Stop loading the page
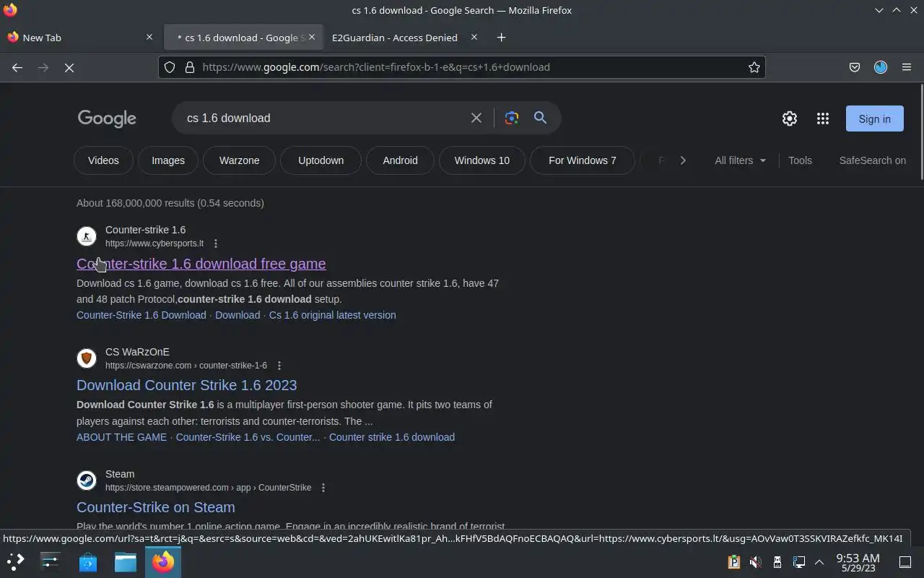924x578 pixels. (69, 67)
